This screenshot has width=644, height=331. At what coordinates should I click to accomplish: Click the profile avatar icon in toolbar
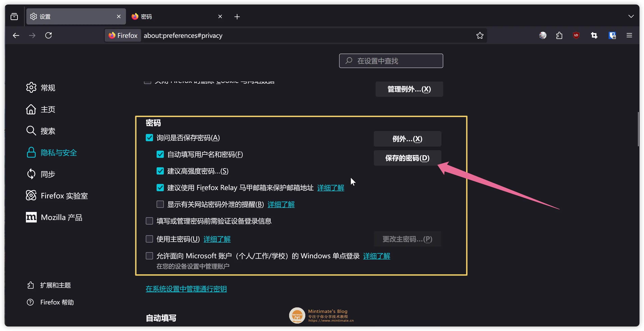(x=543, y=36)
